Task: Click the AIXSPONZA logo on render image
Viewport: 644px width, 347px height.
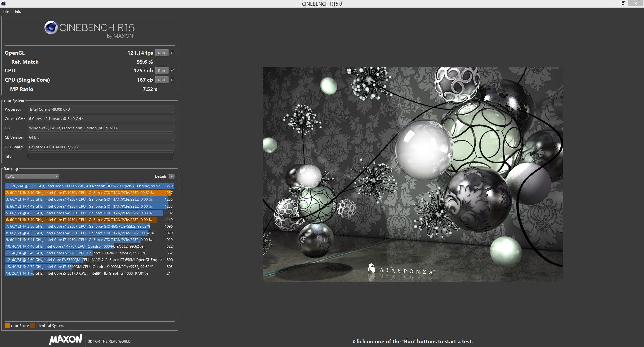Action: point(401,270)
